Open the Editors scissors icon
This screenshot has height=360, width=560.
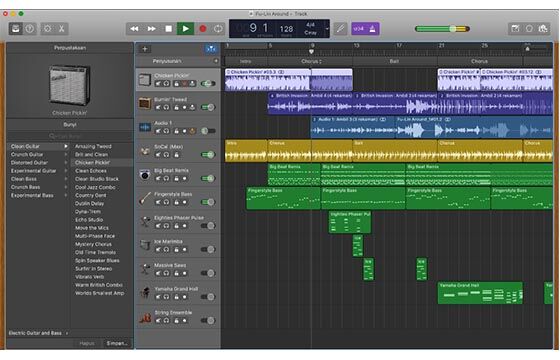[x=61, y=29]
